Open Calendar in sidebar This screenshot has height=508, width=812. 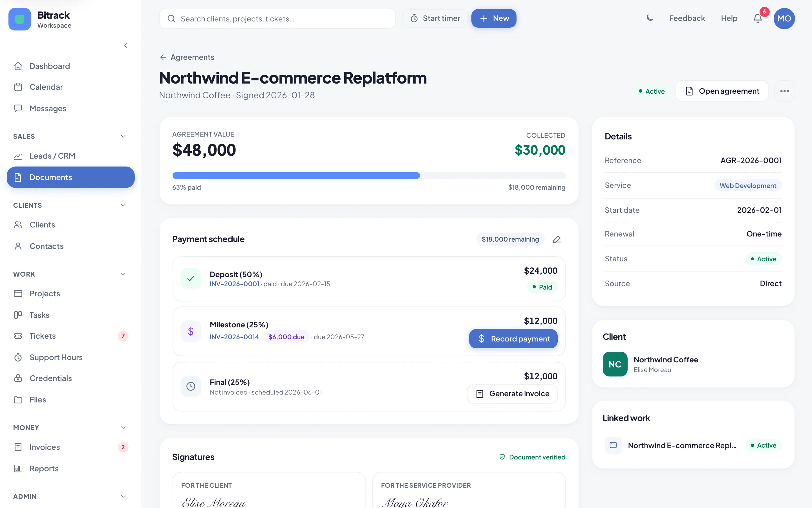[x=70, y=87]
